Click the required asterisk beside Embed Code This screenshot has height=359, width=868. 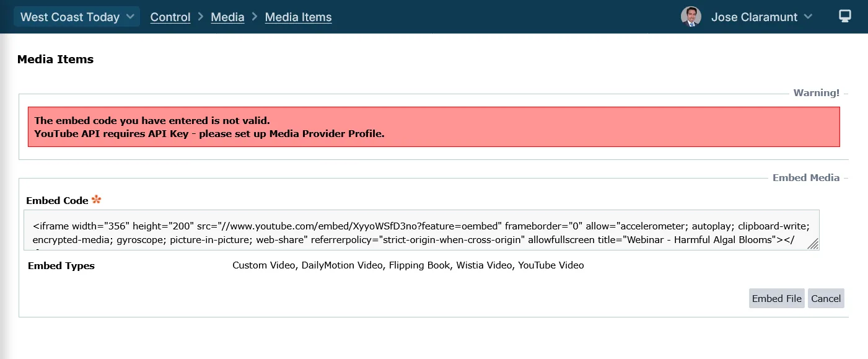(96, 200)
